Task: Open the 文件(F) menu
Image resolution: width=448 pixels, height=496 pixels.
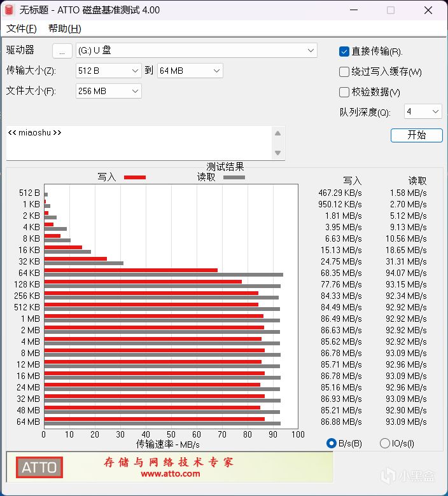Action: point(22,29)
